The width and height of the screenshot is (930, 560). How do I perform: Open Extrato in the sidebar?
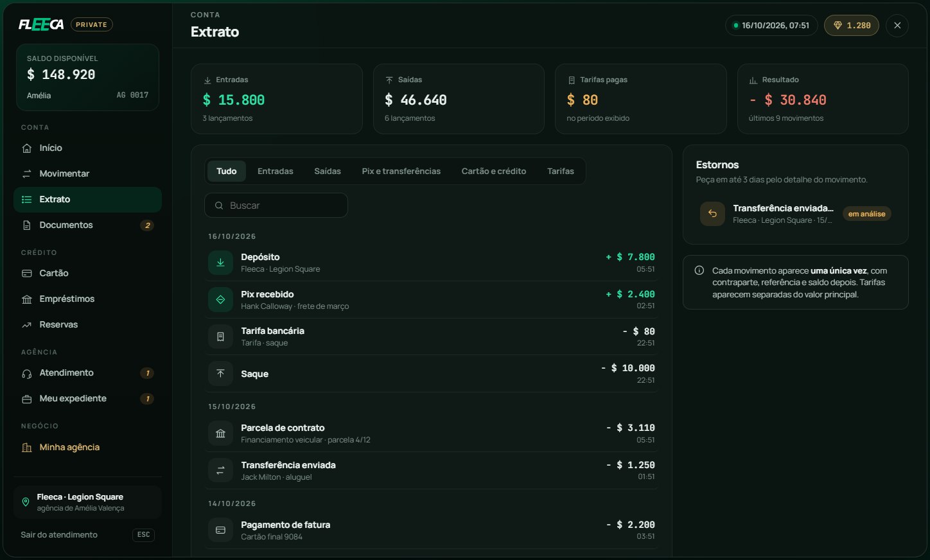(x=87, y=200)
